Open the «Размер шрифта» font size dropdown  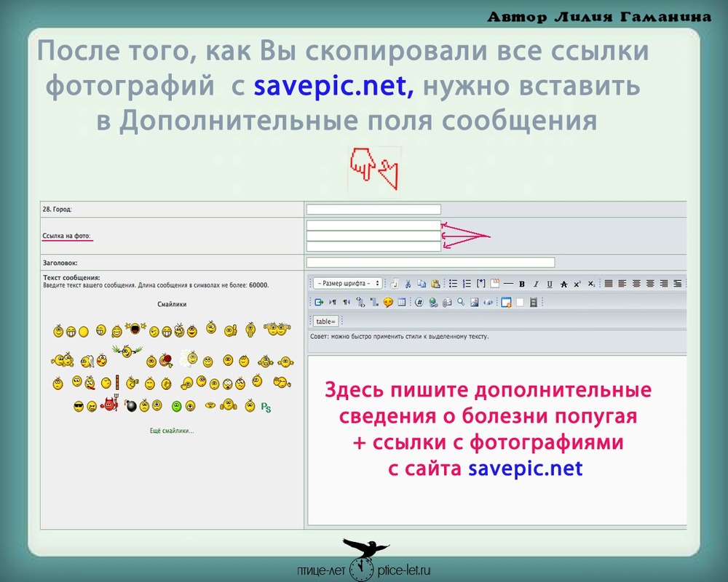347,283
